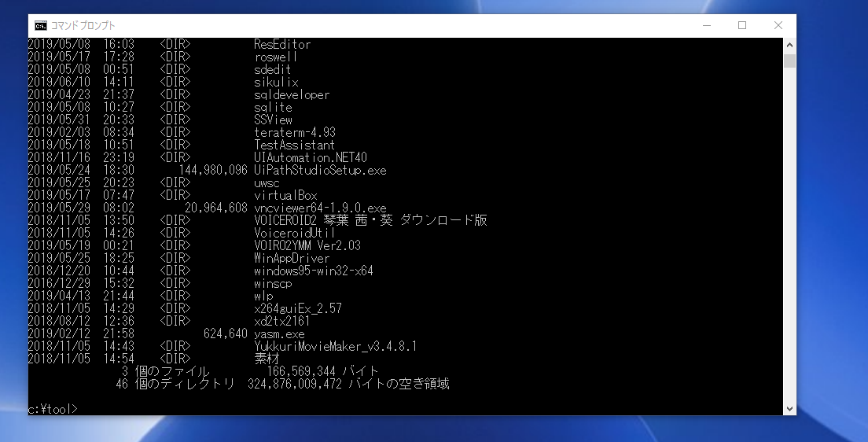
Task: Click the 08:02 time for vncviewer64
Action: (x=119, y=208)
